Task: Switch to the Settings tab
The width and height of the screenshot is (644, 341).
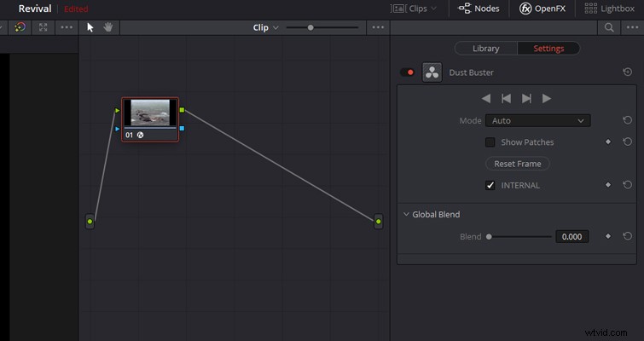Action: [548, 49]
